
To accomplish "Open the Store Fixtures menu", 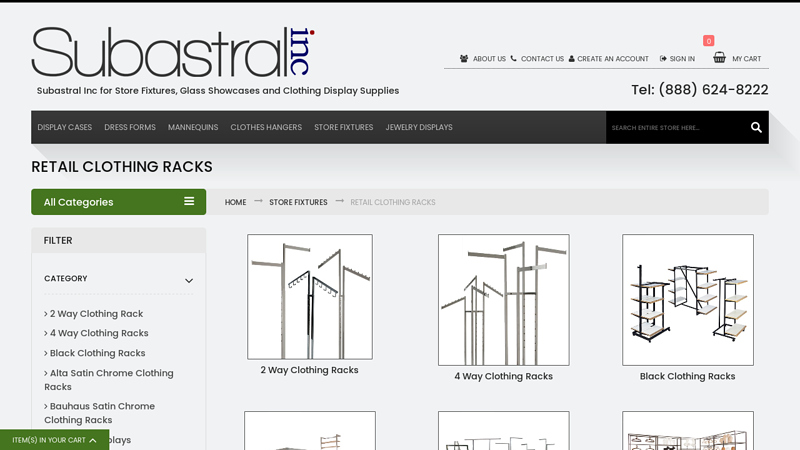I will 343,127.
